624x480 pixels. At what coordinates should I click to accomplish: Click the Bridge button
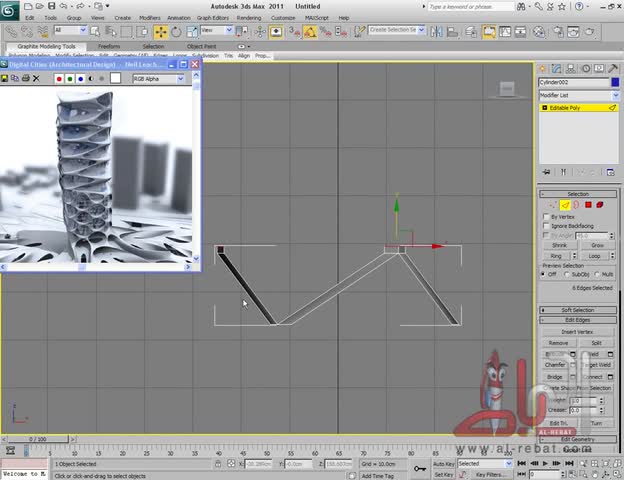click(555, 377)
